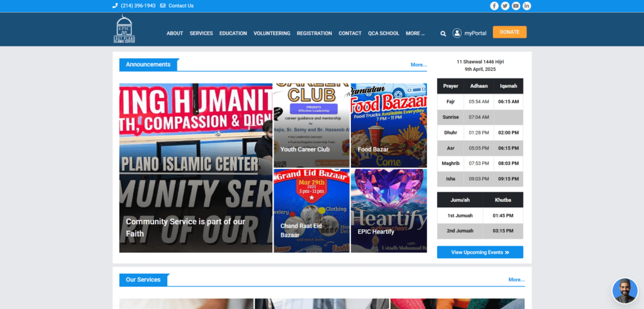The width and height of the screenshot is (644, 309).
Task: Go to QCA SCHOOL menu item
Action: coord(384,33)
